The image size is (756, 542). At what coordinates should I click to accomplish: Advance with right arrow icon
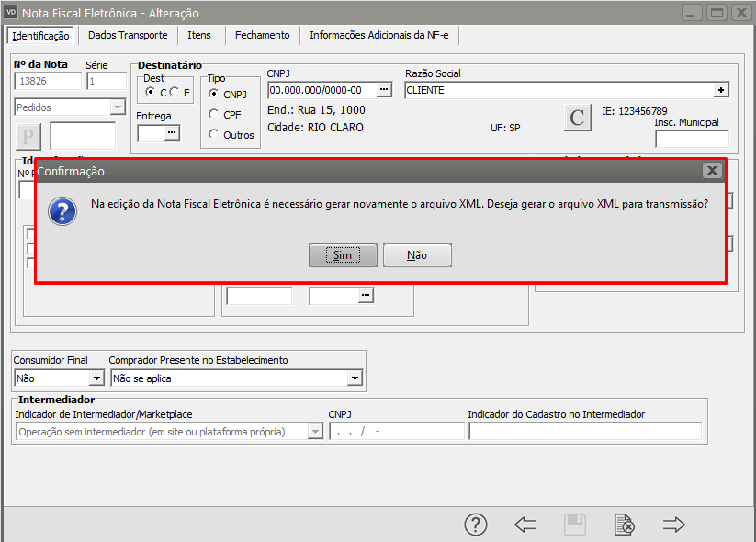[x=674, y=525]
